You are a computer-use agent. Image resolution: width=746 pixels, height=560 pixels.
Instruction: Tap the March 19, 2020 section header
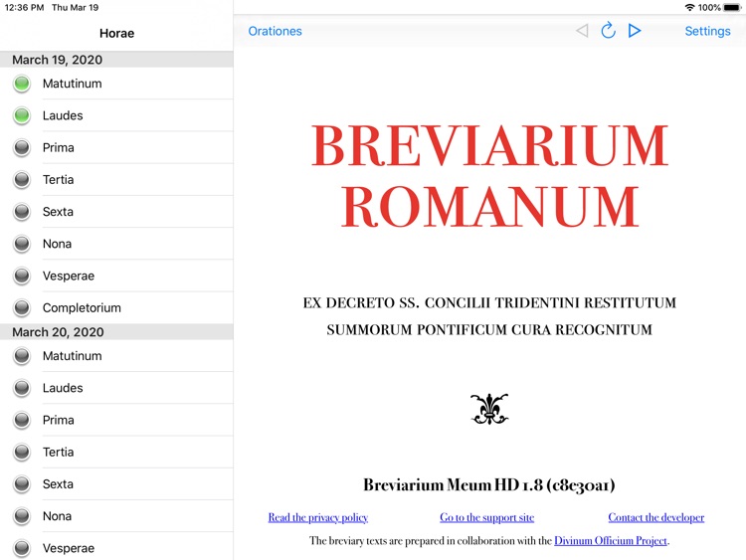pos(116,60)
